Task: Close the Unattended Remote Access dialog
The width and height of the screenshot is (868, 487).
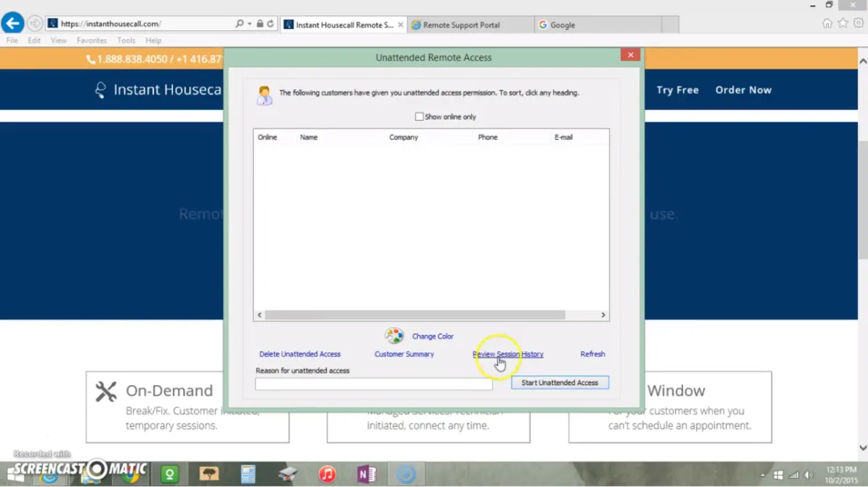Action: click(630, 55)
